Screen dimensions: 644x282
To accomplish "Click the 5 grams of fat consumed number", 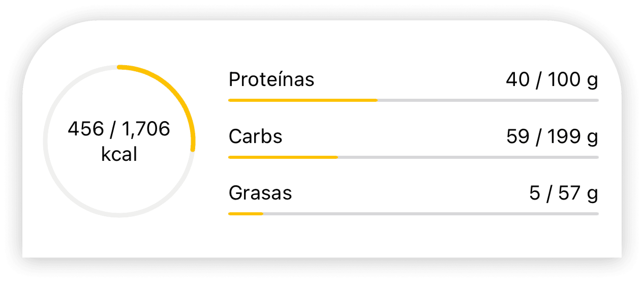I will click(x=534, y=193).
